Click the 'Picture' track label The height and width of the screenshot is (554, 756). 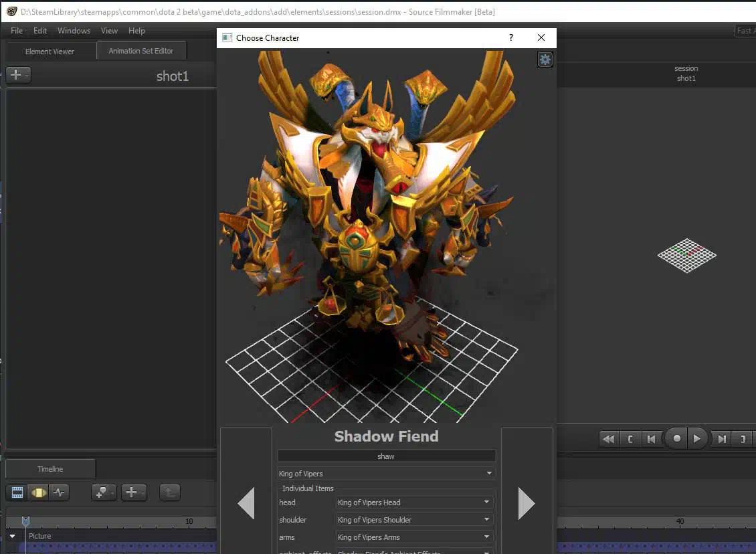click(x=39, y=536)
